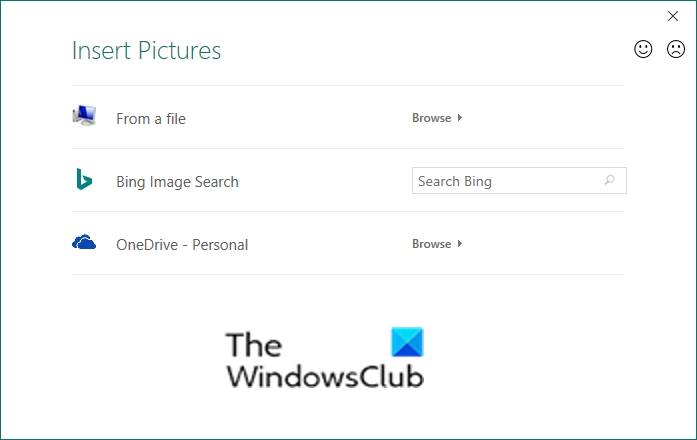Select the OneDrive - Personal label

pos(182,245)
